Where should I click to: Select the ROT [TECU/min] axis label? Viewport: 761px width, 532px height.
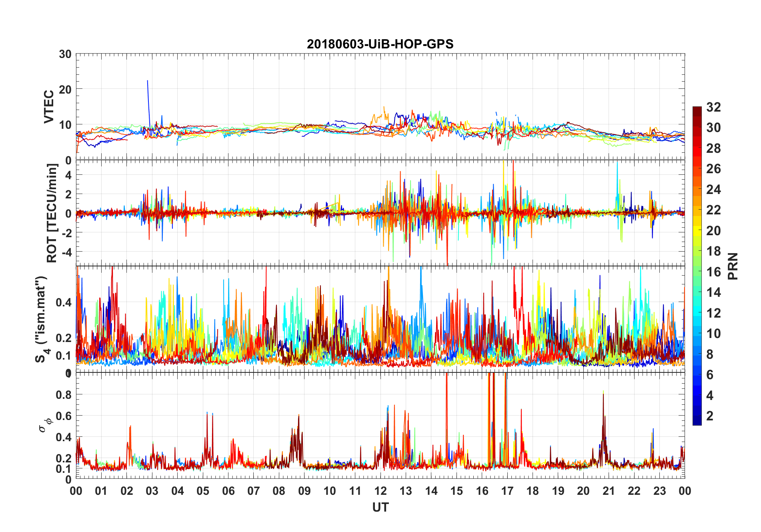click(52, 213)
